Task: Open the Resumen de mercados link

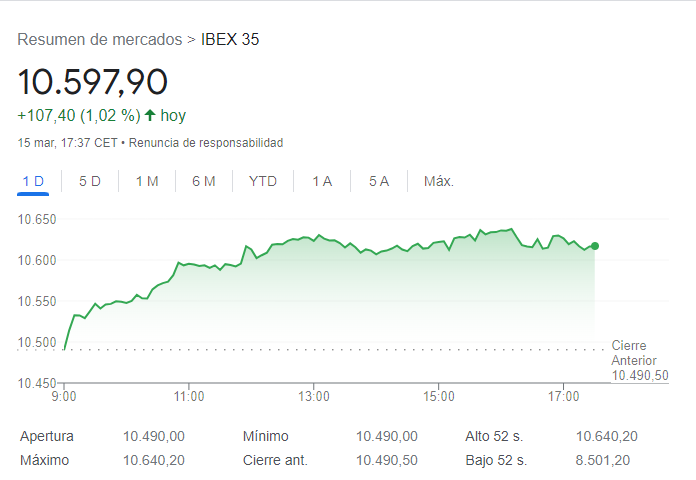Action: pos(100,40)
